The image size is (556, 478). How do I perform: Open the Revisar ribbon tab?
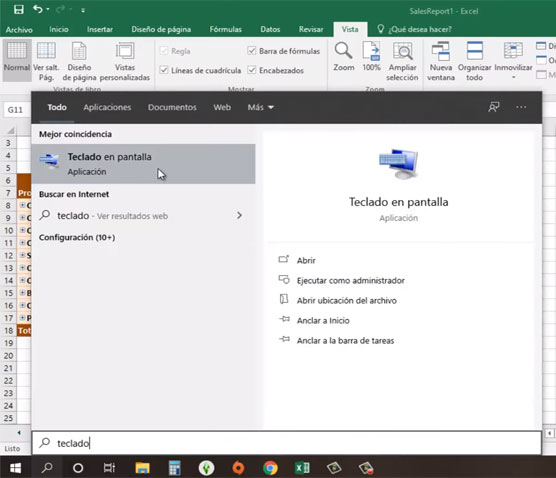(311, 29)
